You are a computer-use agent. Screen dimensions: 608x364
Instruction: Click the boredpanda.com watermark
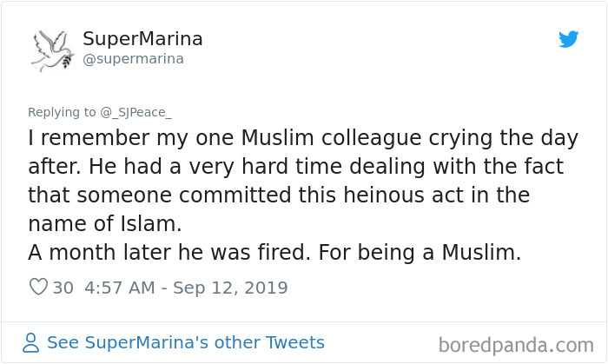coord(516,344)
